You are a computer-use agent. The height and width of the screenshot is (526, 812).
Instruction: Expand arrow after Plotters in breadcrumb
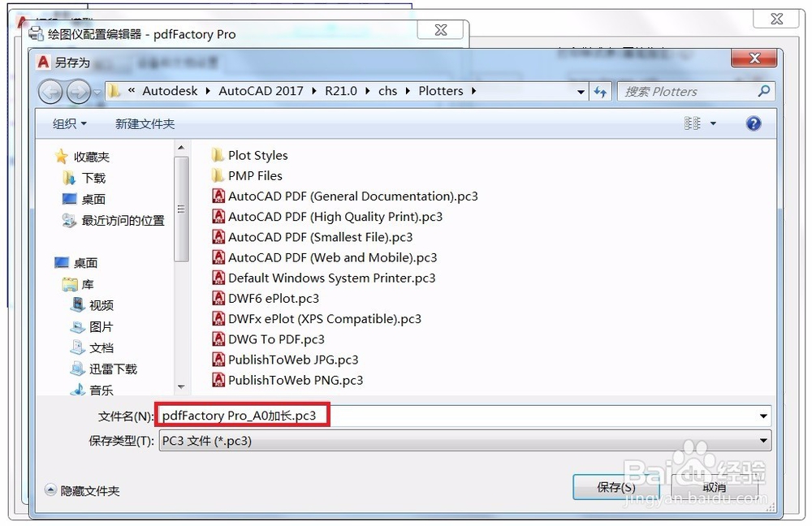pos(473,91)
